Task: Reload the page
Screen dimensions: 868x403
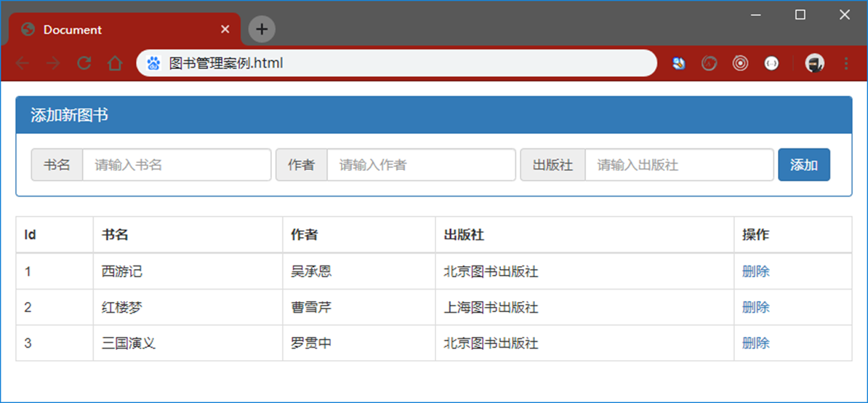Action: [84, 64]
